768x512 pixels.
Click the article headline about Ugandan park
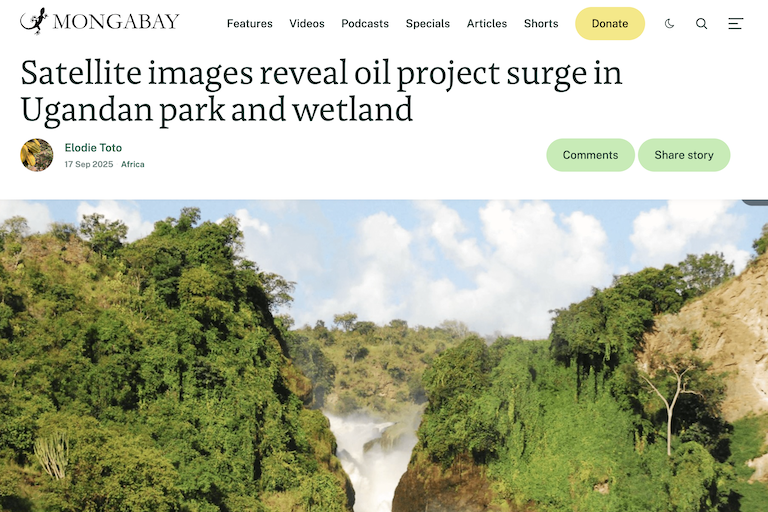(x=321, y=91)
